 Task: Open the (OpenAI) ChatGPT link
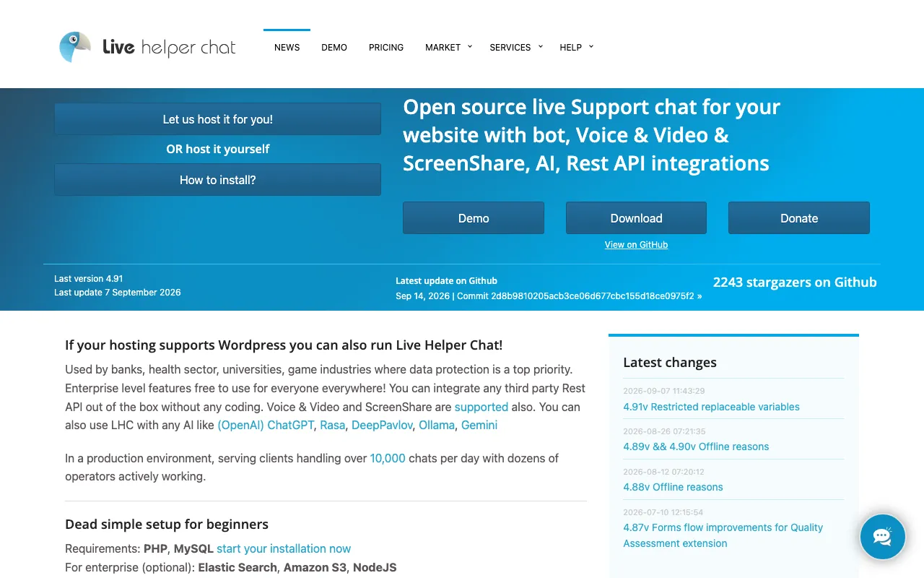tap(266, 425)
